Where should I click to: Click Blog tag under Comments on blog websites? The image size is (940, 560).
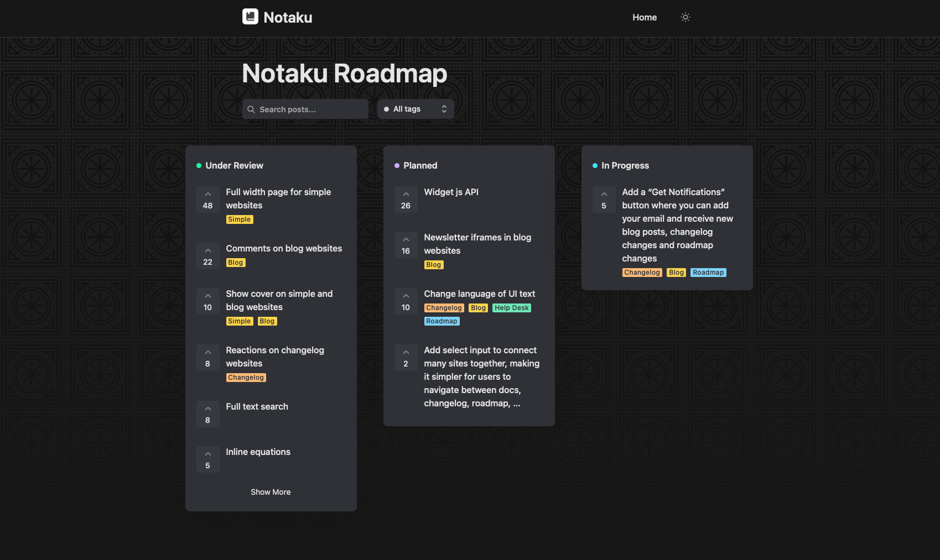(x=236, y=263)
